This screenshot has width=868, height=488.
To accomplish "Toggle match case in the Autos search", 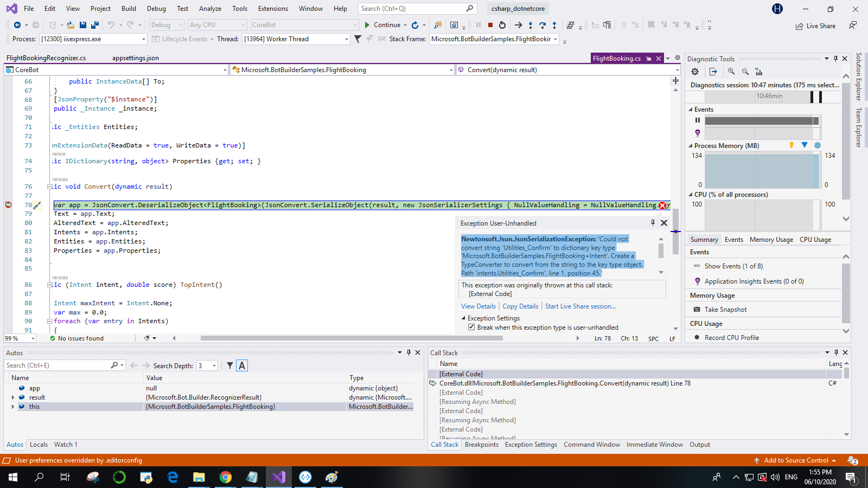I will point(242,365).
